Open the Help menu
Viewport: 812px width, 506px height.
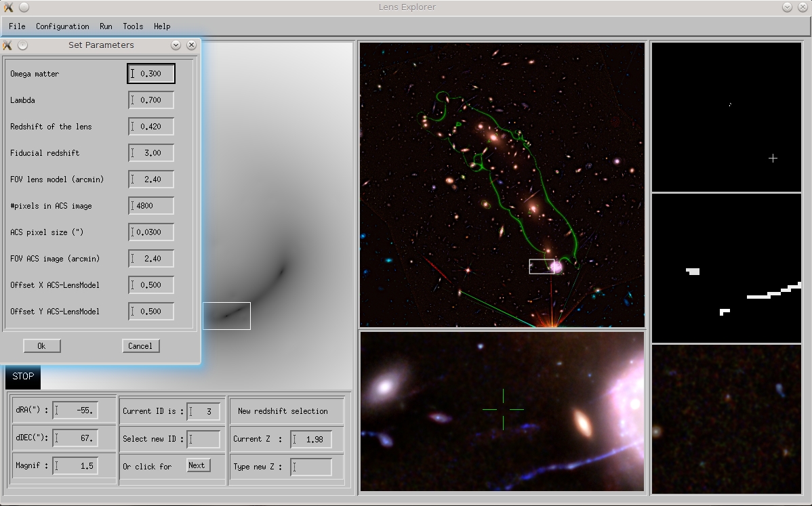pos(162,26)
